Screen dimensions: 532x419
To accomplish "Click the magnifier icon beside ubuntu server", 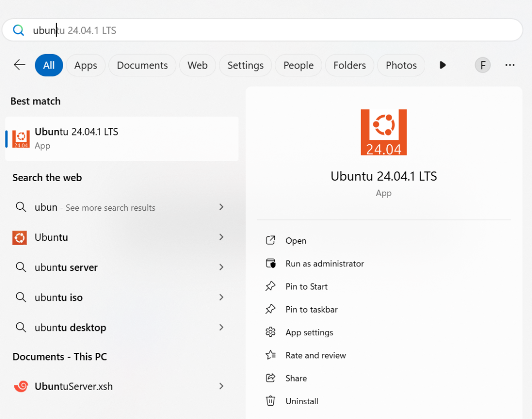I will pos(21,267).
